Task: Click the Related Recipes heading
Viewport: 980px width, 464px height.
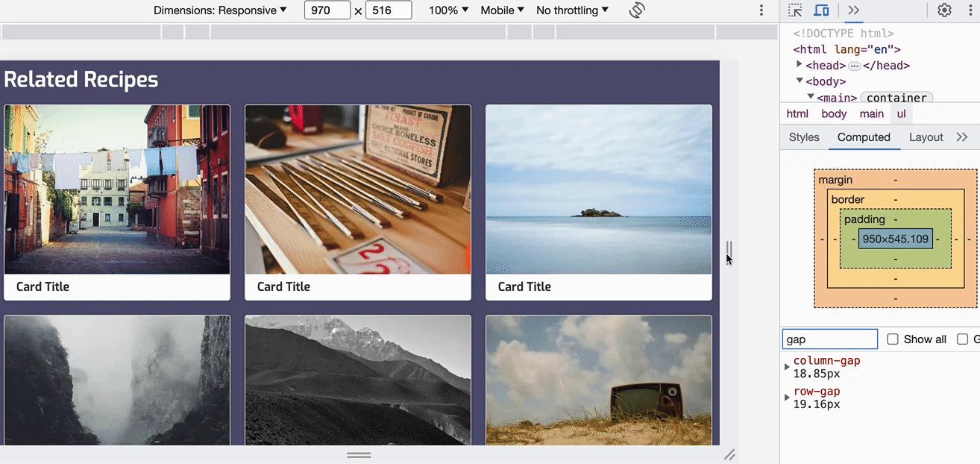Action: [x=81, y=79]
